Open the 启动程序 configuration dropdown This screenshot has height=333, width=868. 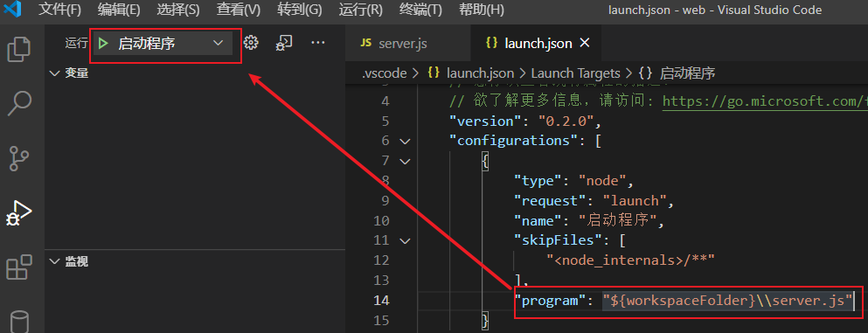pyautogui.click(x=163, y=43)
